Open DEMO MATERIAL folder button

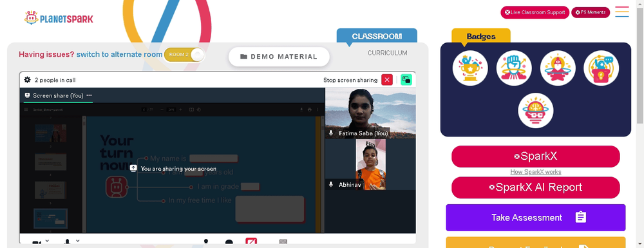click(279, 57)
